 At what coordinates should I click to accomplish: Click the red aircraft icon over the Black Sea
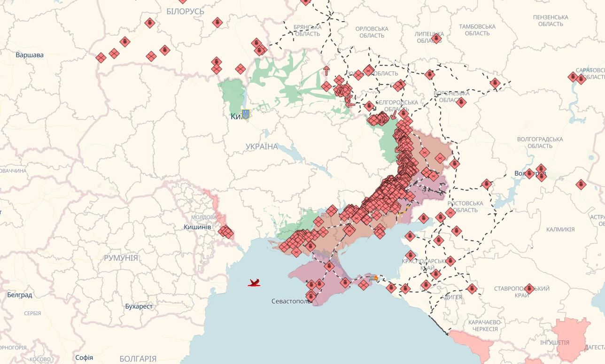coord(254,282)
